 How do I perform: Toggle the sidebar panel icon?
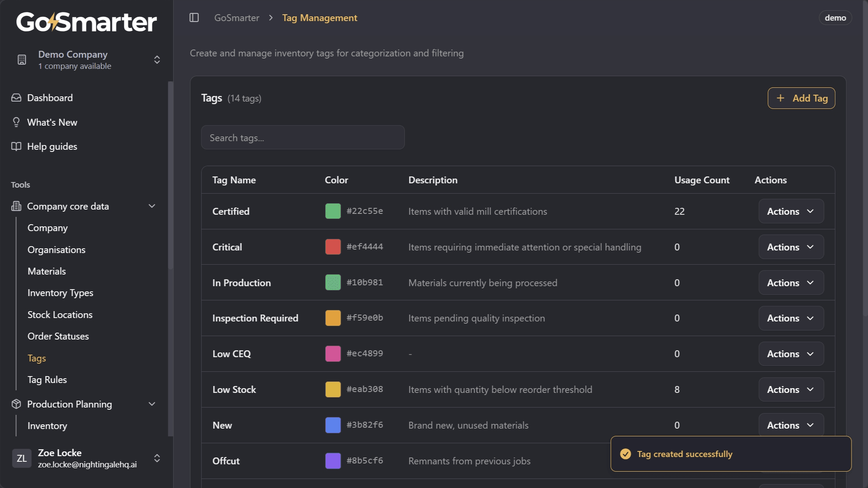pyautogui.click(x=194, y=18)
